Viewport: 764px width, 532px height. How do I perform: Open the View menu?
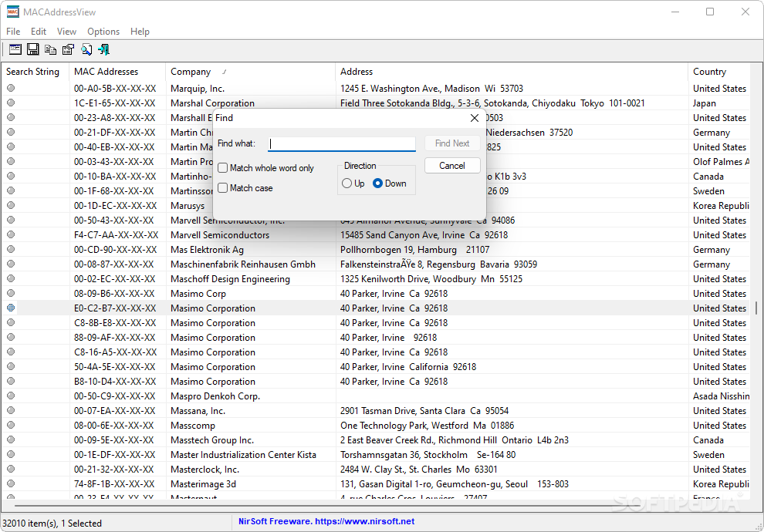[66, 31]
